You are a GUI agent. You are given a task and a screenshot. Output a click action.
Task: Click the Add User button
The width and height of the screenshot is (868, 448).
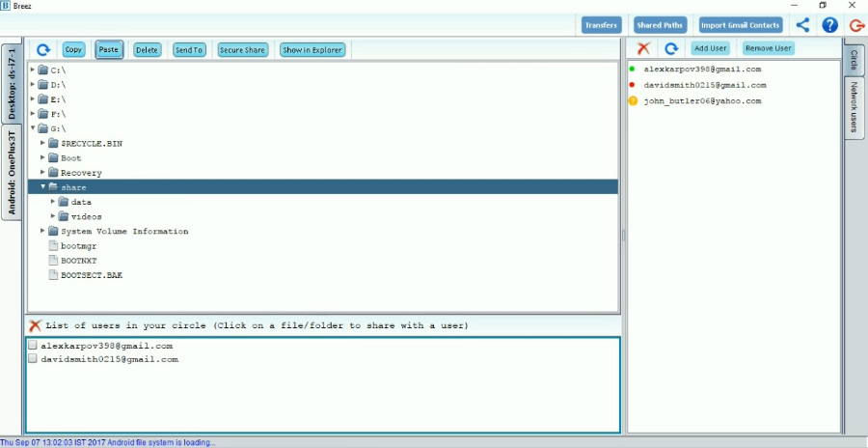[710, 48]
